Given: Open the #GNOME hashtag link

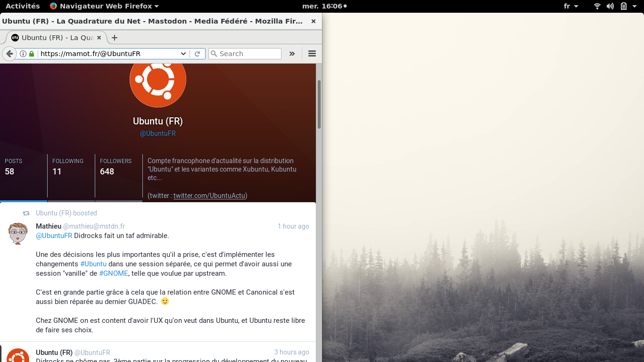Looking at the screenshot, I should point(114,273).
